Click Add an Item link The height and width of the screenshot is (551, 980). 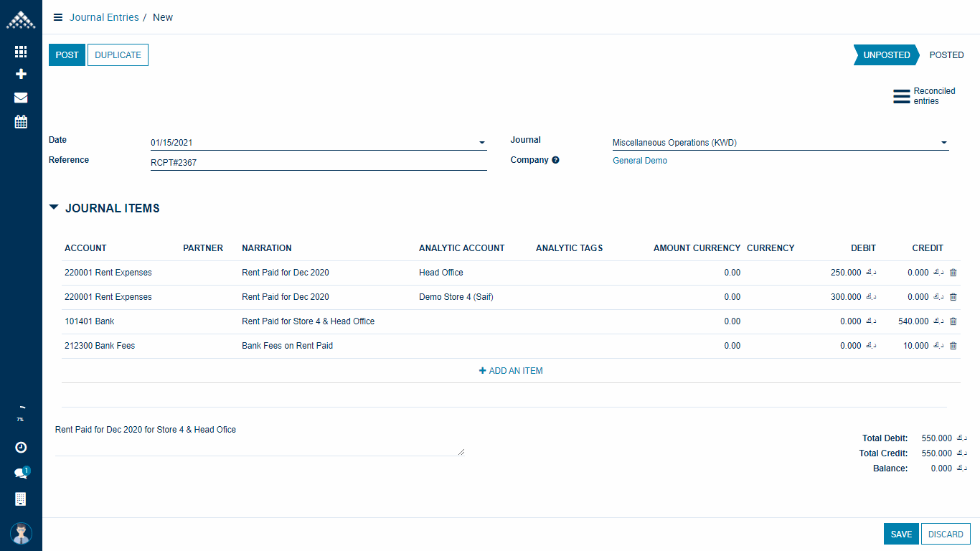click(x=511, y=371)
